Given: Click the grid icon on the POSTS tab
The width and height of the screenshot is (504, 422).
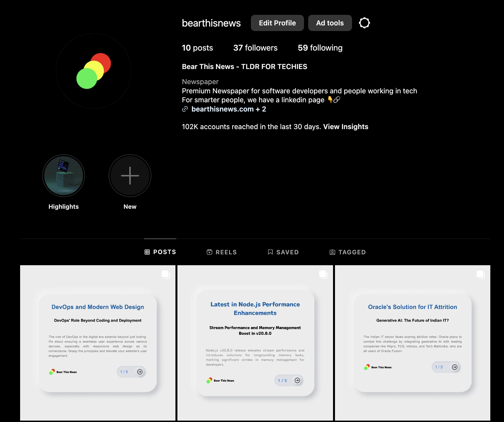Looking at the screenshot, I should pyautogui.click(x=147, y=252).
